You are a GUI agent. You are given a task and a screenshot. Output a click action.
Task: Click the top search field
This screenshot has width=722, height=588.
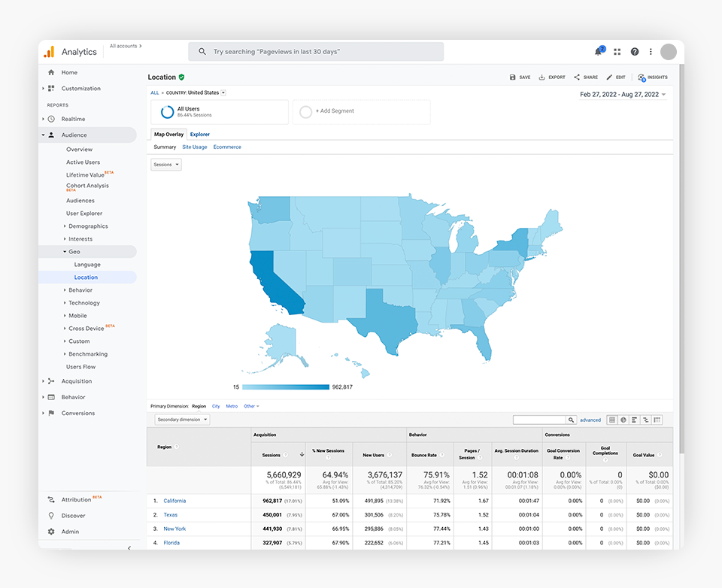316,52
